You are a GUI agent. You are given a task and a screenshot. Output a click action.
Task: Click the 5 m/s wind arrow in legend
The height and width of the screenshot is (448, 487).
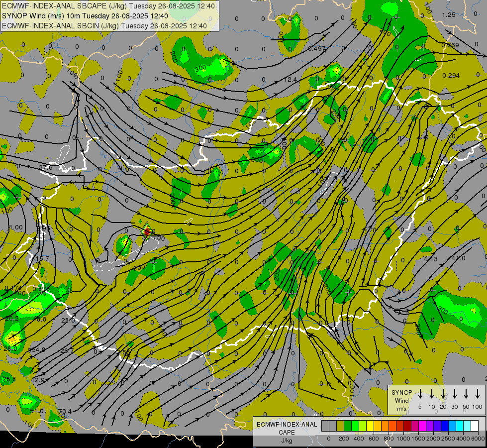420,394
